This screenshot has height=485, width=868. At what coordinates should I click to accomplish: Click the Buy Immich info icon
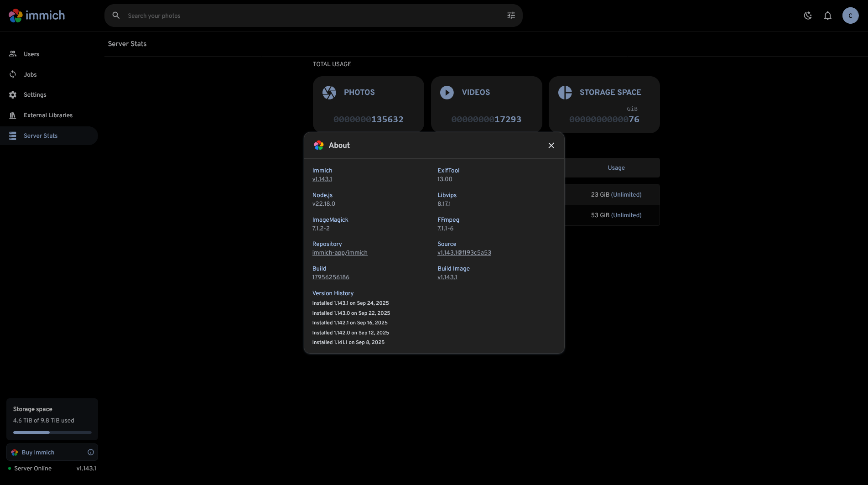91,453
